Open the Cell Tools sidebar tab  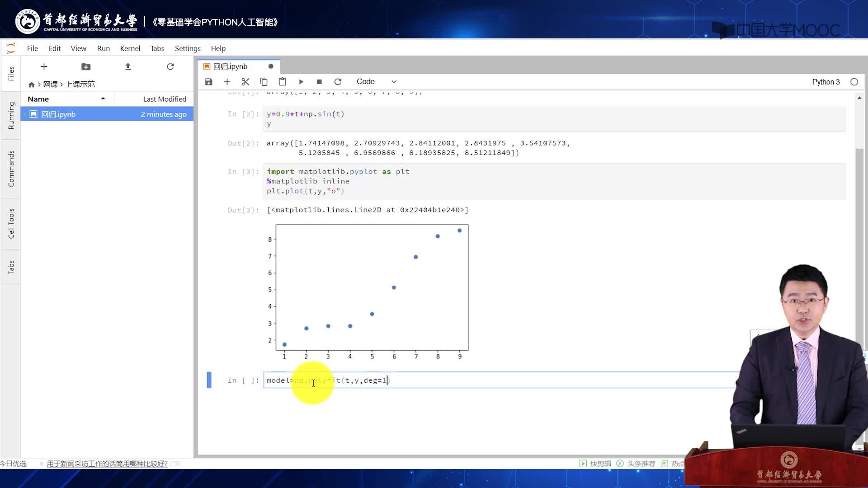pos(11,224)
